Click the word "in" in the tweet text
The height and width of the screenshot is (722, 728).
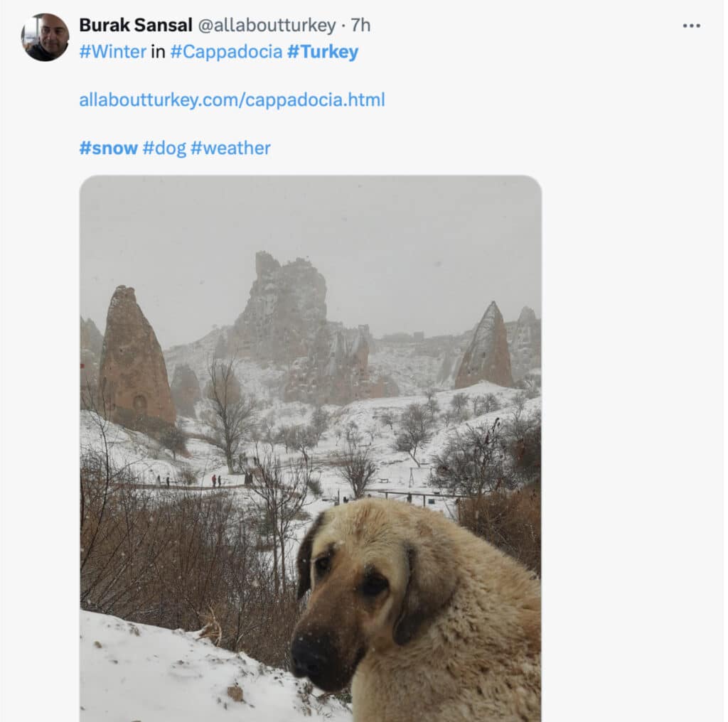pyautogui.click(x=158, y=52)
